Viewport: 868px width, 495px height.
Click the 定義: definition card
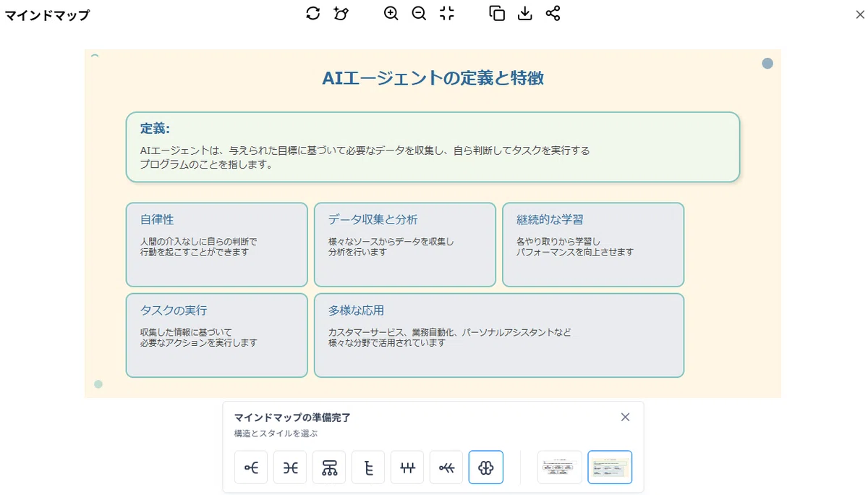coord(433,147)
